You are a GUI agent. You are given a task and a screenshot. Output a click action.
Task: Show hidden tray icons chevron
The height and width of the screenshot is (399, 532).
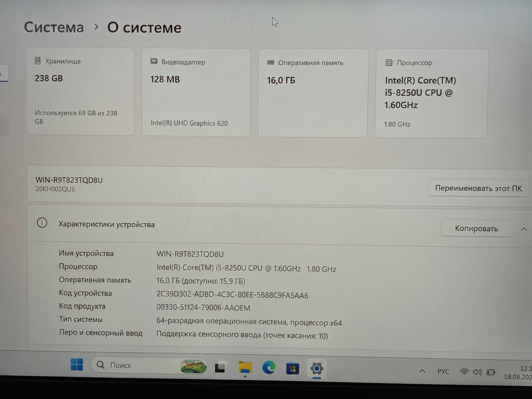point(422,371)
